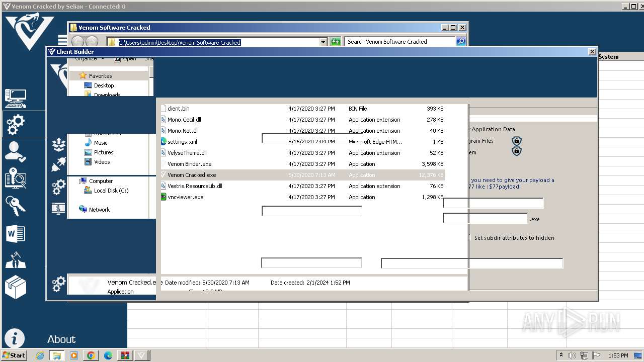Click the bottom gears icon in Client Builder

(x=59, y=284)
